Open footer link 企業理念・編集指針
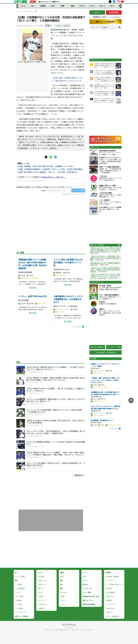The image size is (138, 644). click(112, 576)
